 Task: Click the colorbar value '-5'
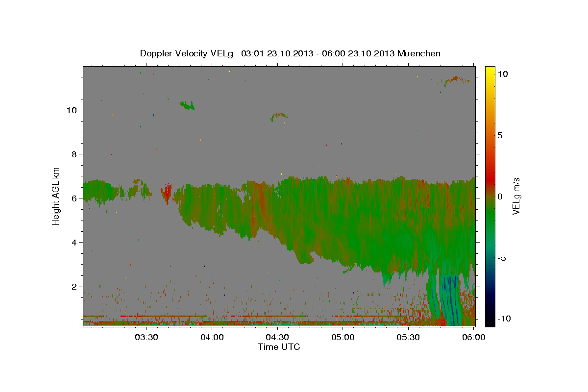(x=501, y=257)
